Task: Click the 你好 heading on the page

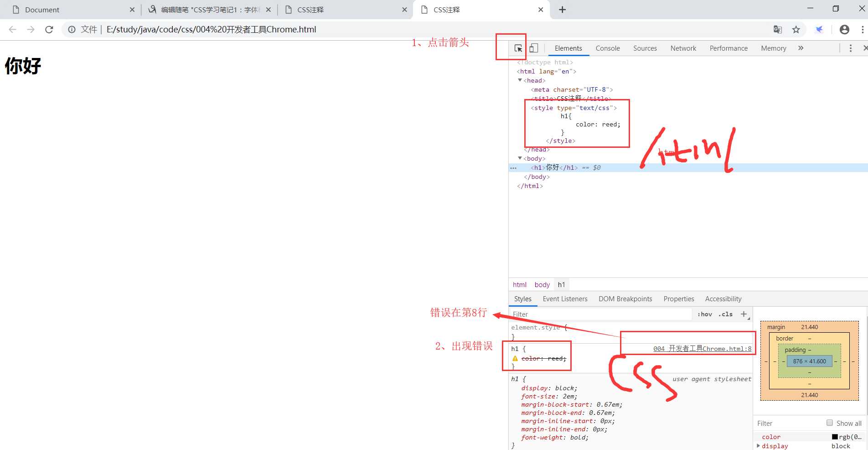Action: [x=23, y=66]
